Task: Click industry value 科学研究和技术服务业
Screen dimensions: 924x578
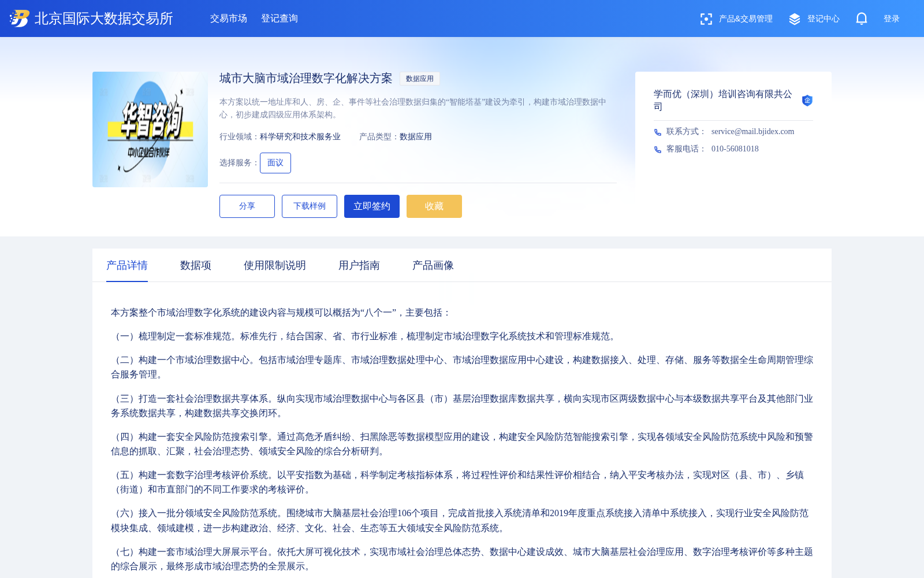Action: click(x=300, y=137)
